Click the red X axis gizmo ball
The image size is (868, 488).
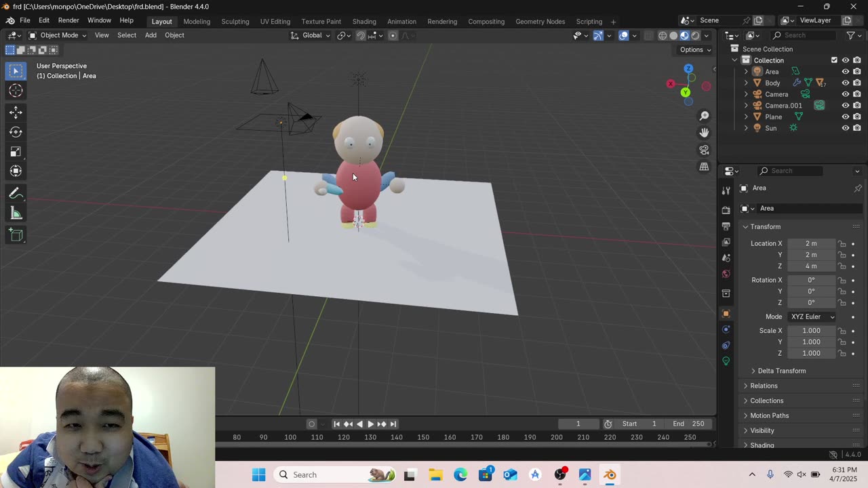(671, 84)
